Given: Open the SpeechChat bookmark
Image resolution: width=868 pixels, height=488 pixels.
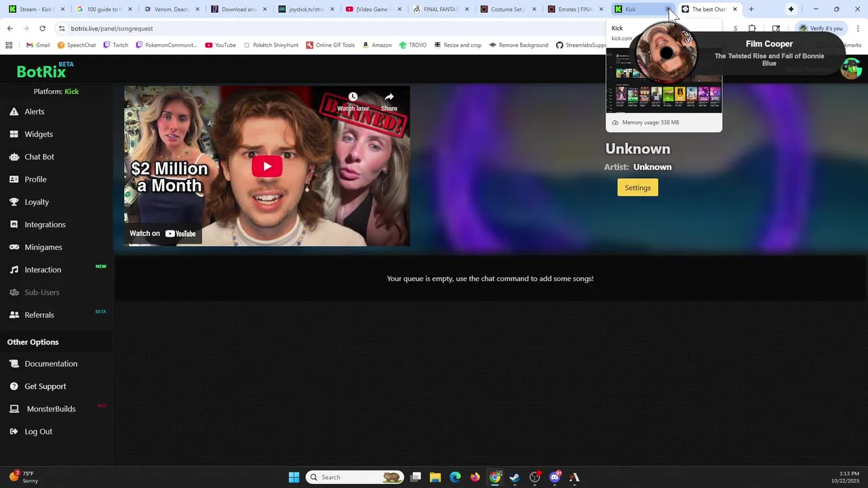Looking at the screenshot, I should 77,45.
